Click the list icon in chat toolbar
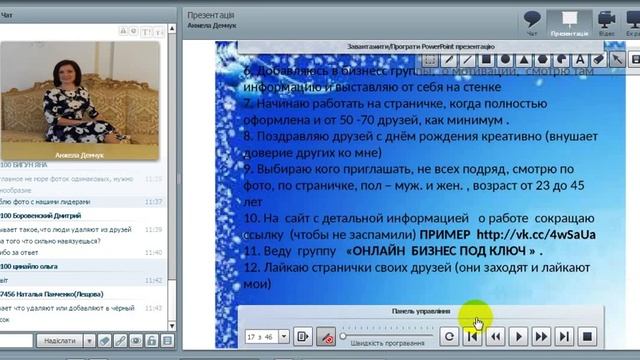 [167, 340]
